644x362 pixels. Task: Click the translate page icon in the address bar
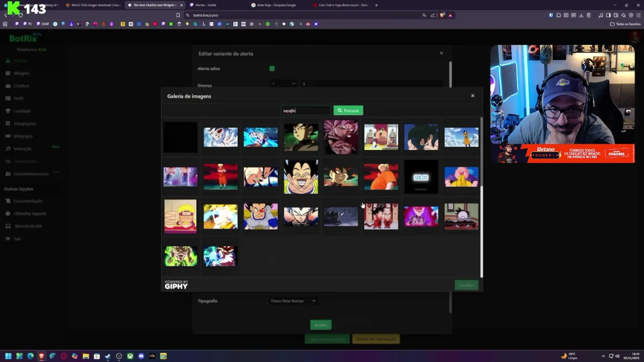(x=424, y=15)
